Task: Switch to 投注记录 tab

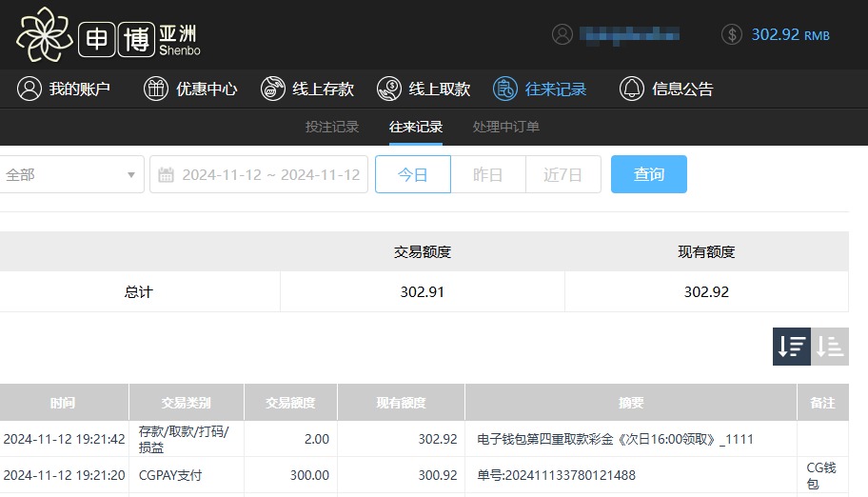Action: click(x=332, y=127)
